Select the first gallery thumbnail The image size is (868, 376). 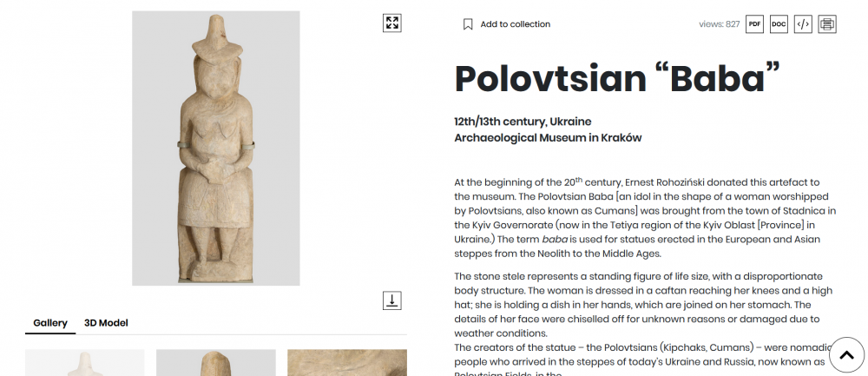(x=85, y=363)
